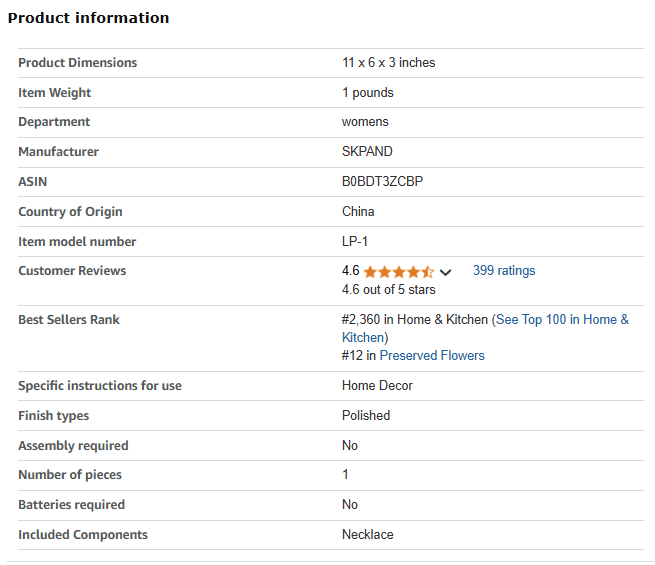Screen dimensions: 655x565
Task: Click the Finish types value Polished
Action: point(366,416)
